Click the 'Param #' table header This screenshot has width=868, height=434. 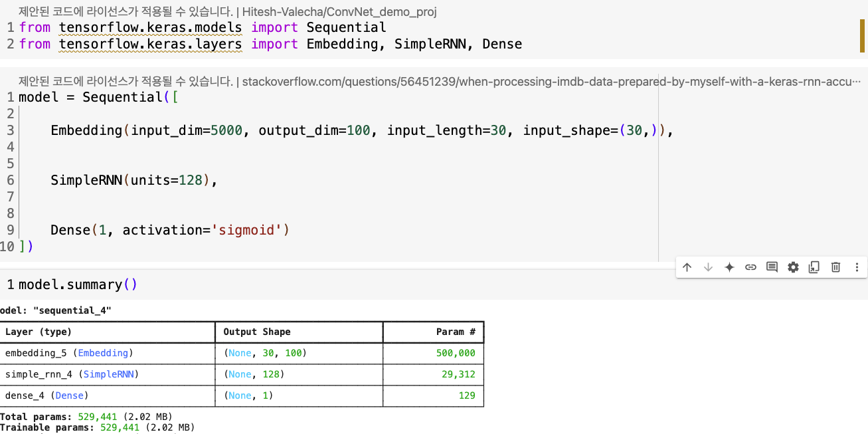(x=456, y=332)
